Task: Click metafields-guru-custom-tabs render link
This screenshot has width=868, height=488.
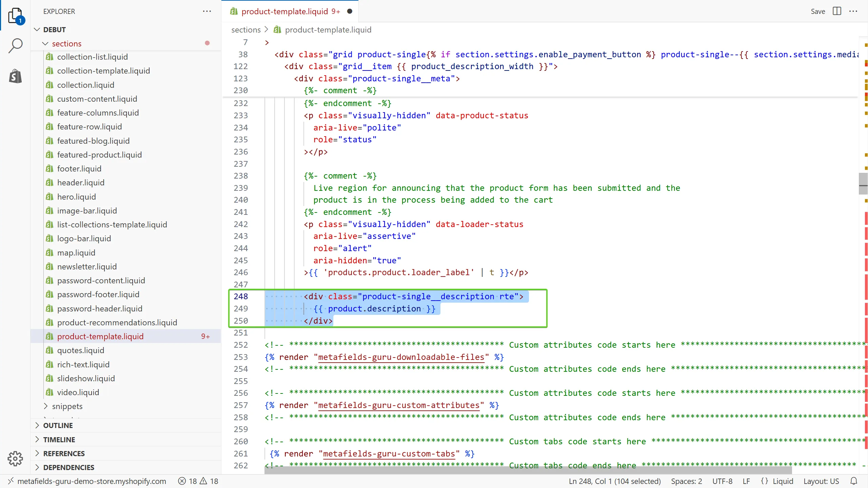Action: pos(389,453)
